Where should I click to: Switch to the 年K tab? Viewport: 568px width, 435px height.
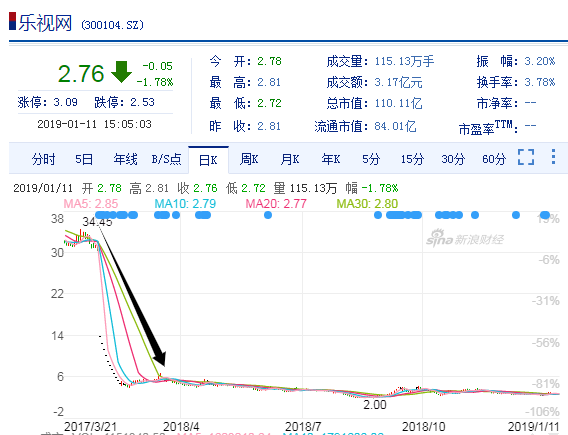pyautogui.click(x=331, y=159)
